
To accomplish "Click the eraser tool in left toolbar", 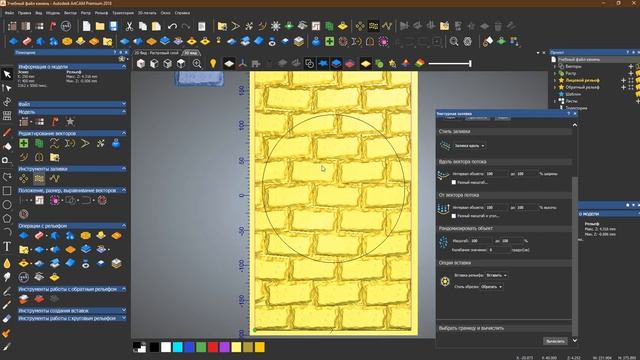I will point(7,319).
